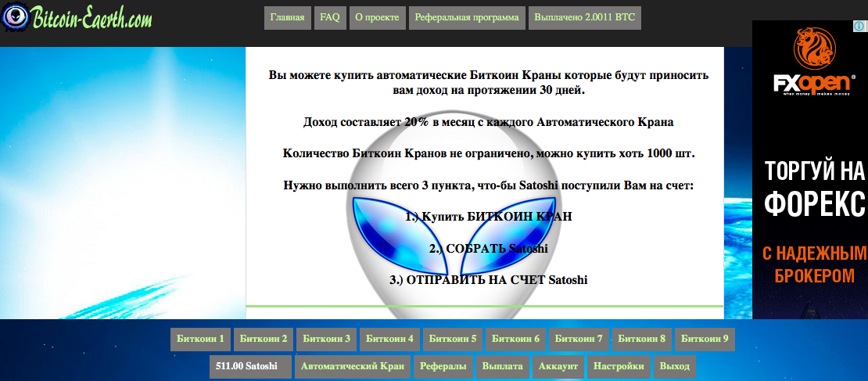Click the FXOpen logo in the ad

point(814,62)
